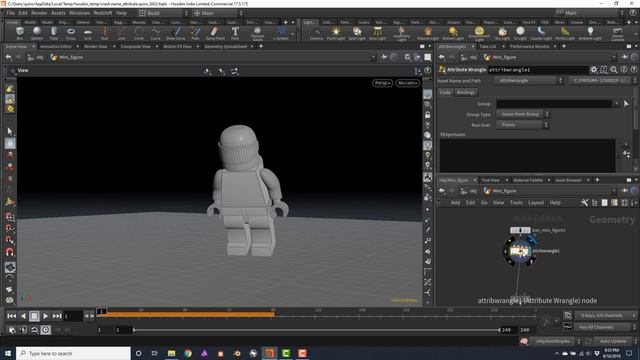
Task: Click the frame range slider bar
Action: click(x=316, y=330)
